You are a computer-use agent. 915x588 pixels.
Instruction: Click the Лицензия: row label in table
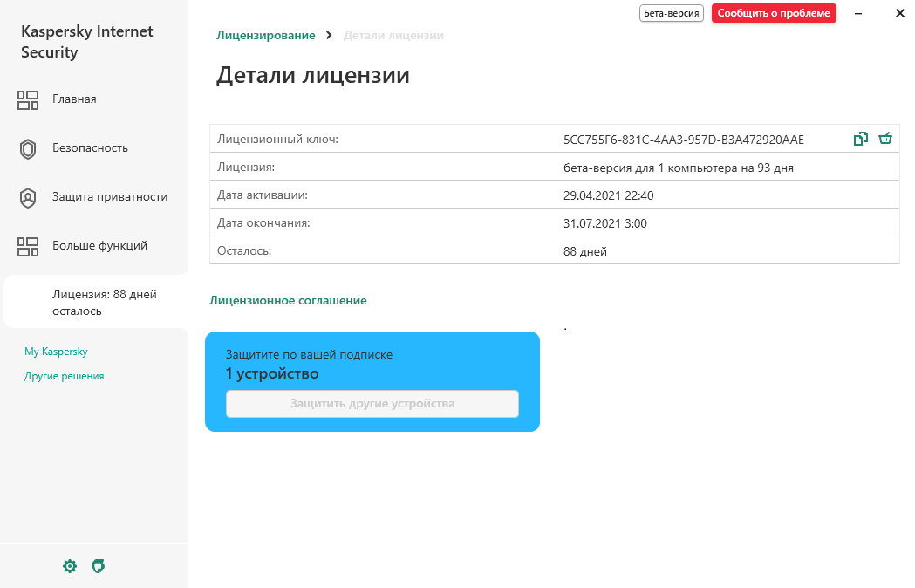click(x=246, y=167)
